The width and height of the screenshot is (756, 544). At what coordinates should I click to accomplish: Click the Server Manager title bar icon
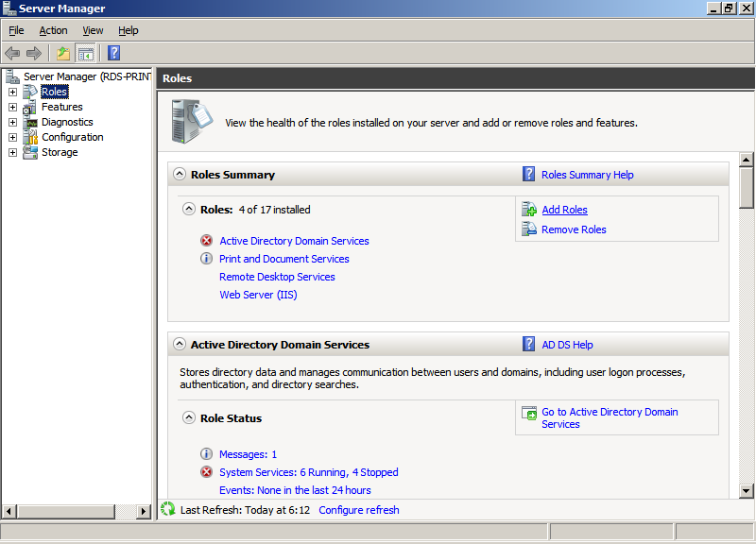[9, 8]
